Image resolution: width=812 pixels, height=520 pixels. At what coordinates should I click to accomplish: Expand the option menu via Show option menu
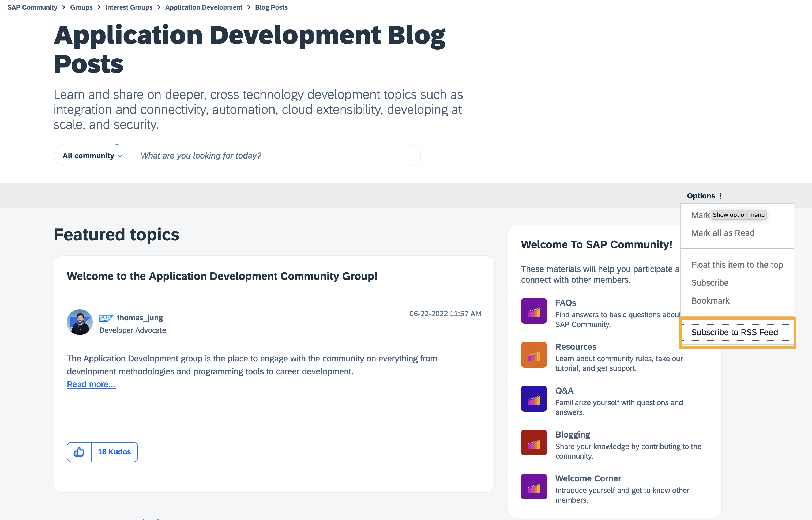738,215
